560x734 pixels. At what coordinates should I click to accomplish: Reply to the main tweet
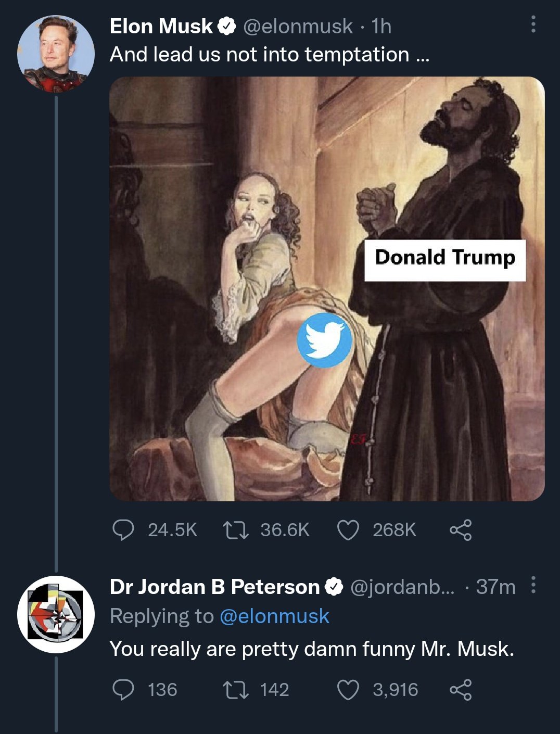[x=123, y=530]
